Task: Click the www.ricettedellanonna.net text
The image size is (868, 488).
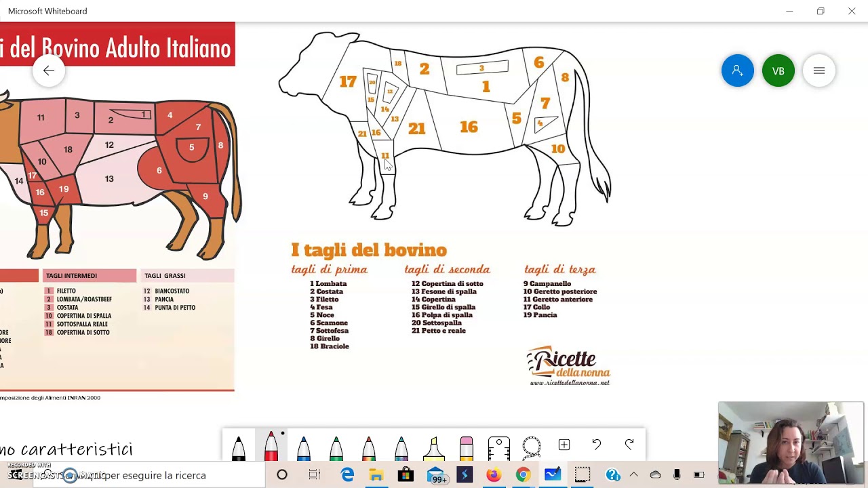Action: click(x=570, y=383)
